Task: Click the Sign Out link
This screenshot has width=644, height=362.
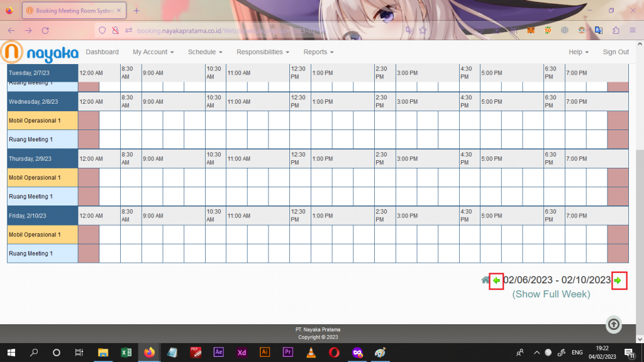Action: [615, 52]
